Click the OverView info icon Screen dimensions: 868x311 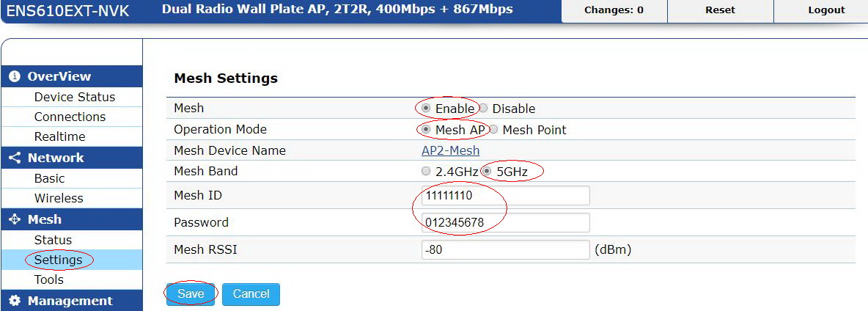[15, 76]
